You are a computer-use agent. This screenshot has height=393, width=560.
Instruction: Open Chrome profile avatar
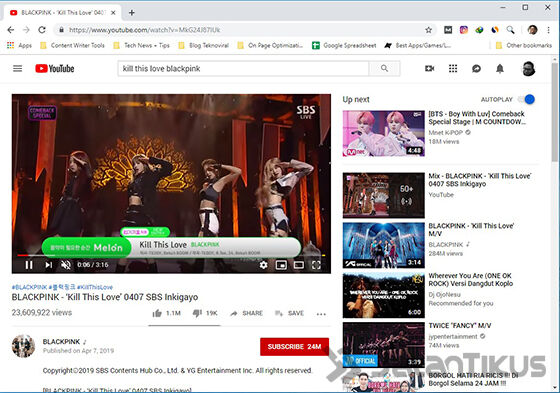click(532, 30)
